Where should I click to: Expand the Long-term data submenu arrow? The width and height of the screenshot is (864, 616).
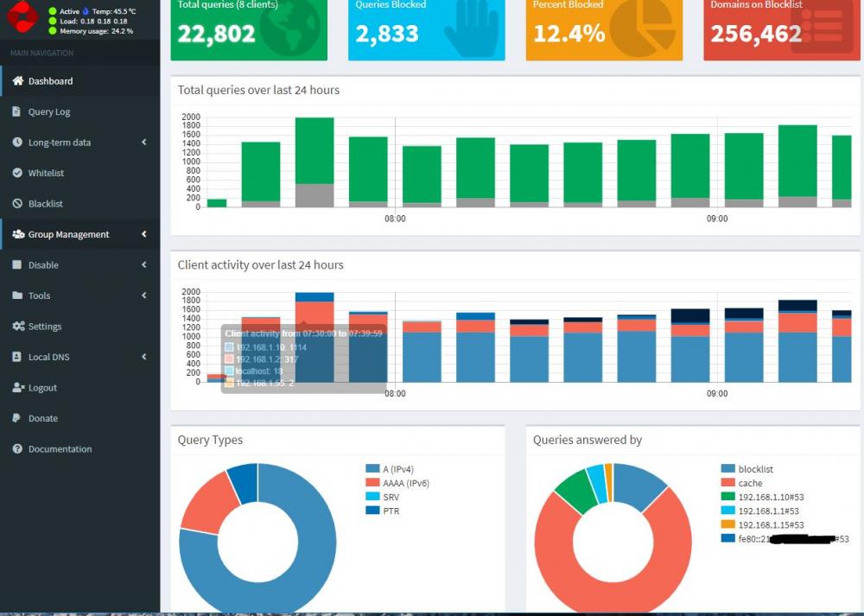coord(143,143)
